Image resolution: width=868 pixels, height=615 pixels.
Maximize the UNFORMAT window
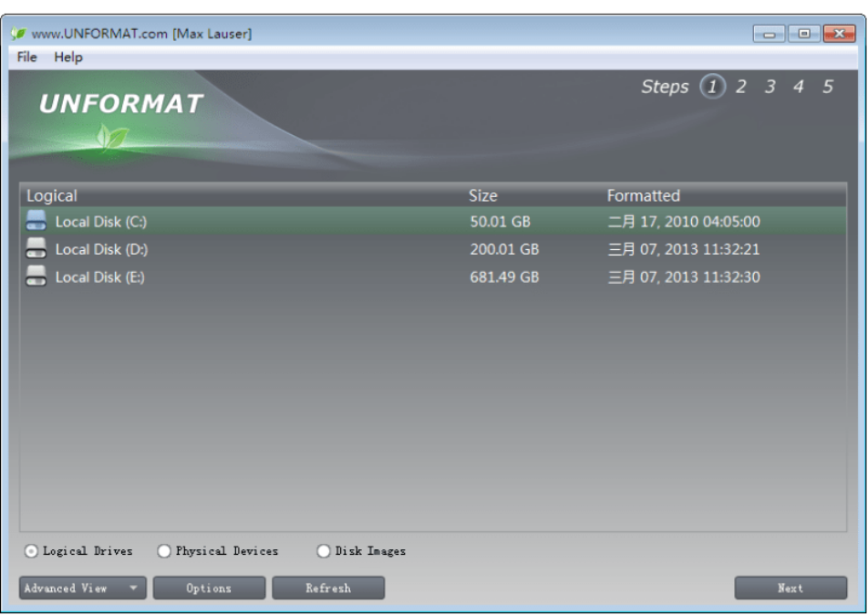(x=804, y=34)
